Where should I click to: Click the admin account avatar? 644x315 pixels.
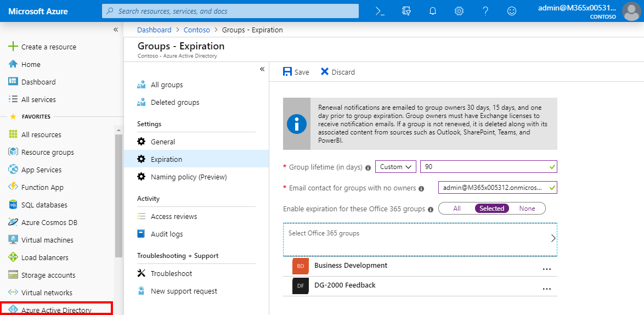coord(631,11)
